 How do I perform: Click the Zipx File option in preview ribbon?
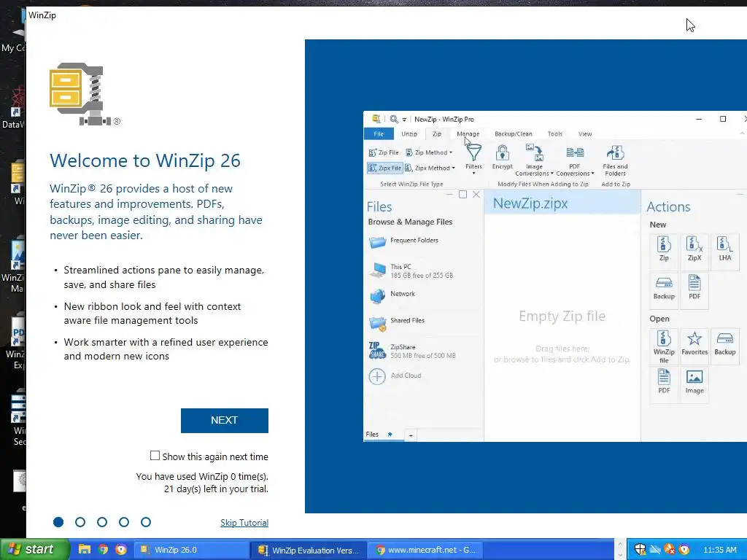coord(385,168)
